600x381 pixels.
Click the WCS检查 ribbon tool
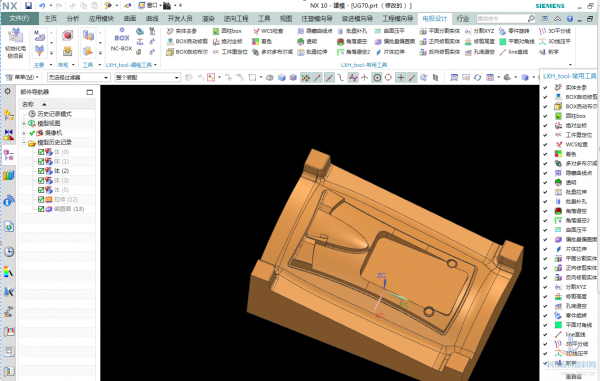(268, 31)
